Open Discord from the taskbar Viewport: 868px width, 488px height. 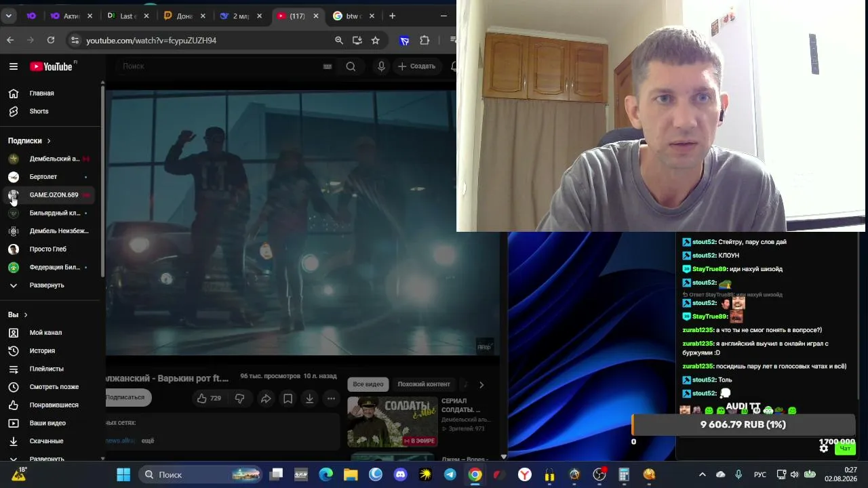click(401, 474)
